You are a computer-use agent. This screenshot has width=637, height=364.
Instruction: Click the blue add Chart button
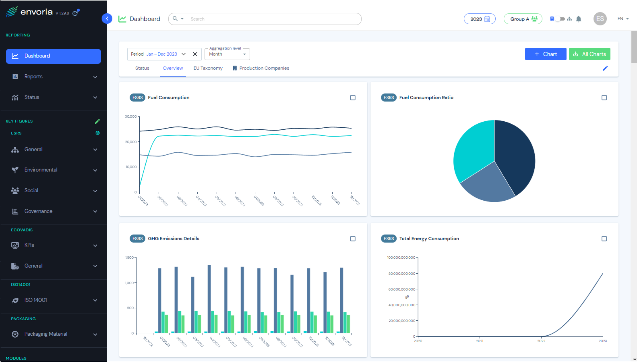[x=545, y=54]
